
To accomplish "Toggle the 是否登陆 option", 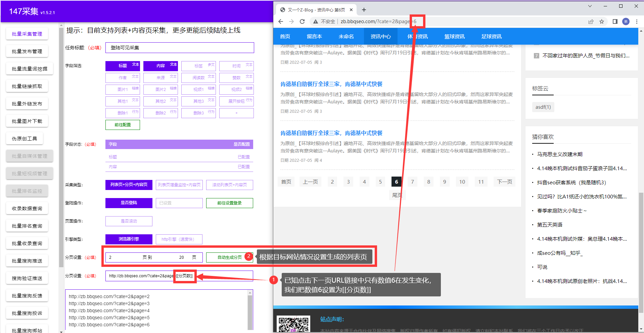I will pos(129,203).
